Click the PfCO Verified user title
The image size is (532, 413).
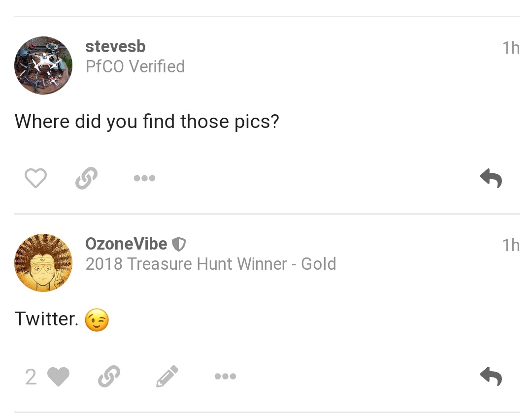pyautogui.click(x=135, y=66)
